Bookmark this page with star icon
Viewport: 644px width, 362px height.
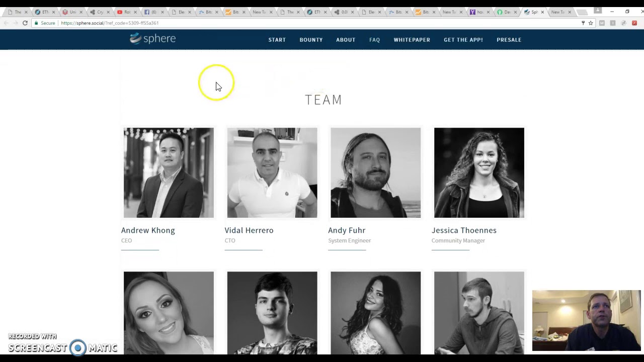[x=591, y=23]
